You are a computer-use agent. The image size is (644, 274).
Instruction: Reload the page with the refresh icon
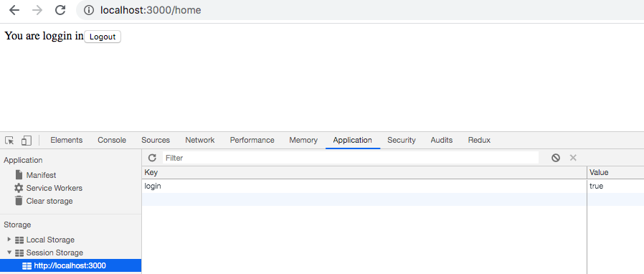tap(60, 10)
